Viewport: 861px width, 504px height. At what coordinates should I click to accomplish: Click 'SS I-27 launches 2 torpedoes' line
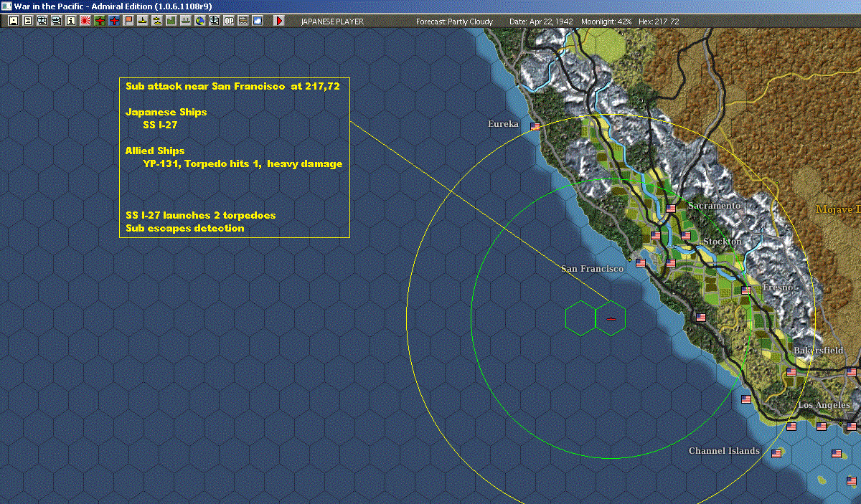(x=200, y=215)
